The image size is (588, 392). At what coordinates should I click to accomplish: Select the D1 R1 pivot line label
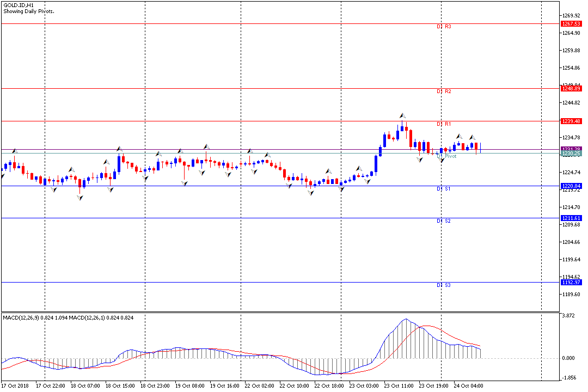coord(444,124)
